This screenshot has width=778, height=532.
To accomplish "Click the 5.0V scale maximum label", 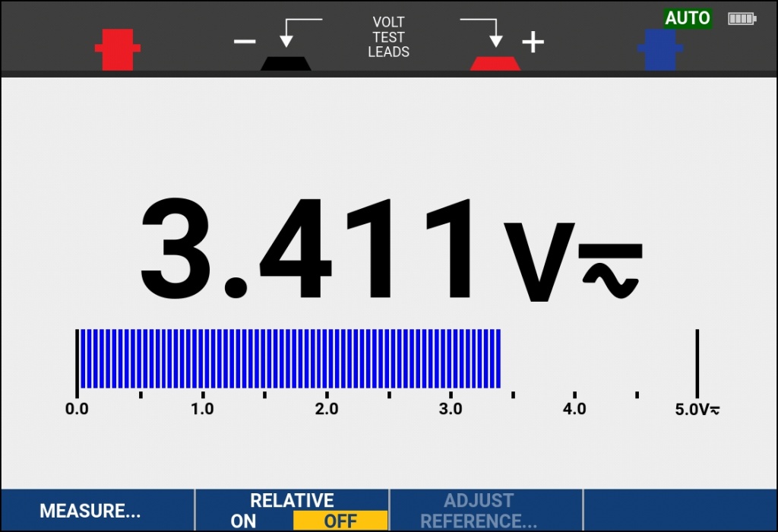I will 697,410.
